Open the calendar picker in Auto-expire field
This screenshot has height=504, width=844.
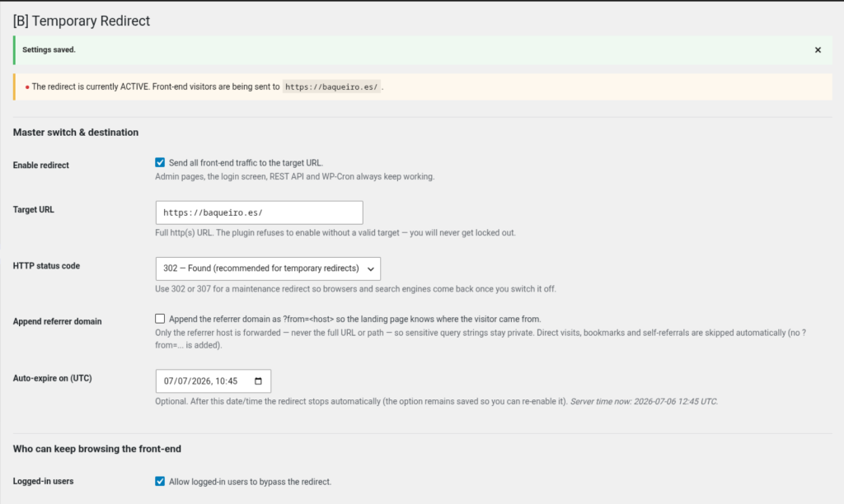tap(258, 380)
